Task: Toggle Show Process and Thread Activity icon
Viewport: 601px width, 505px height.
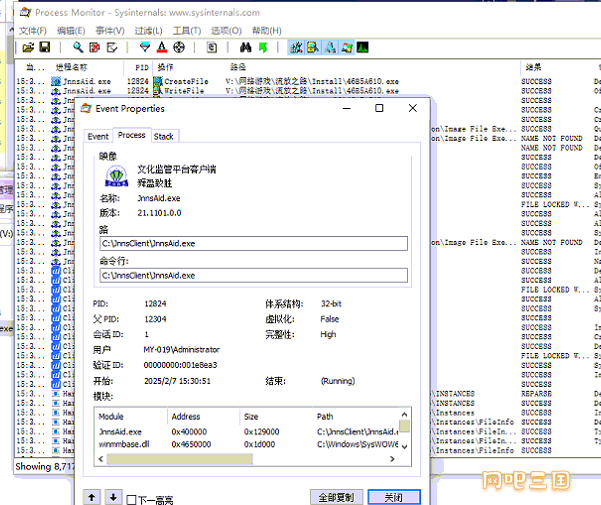Action: tap(347, 48)
